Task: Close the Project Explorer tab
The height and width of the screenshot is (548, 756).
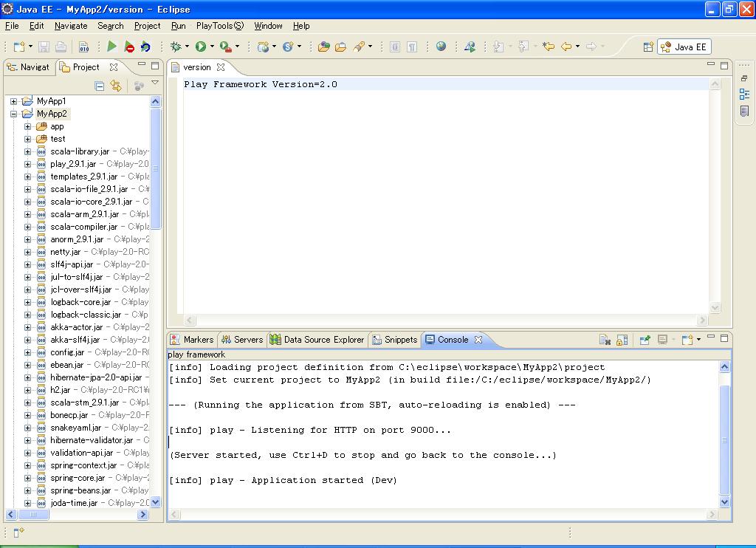Action: point(113,67)
